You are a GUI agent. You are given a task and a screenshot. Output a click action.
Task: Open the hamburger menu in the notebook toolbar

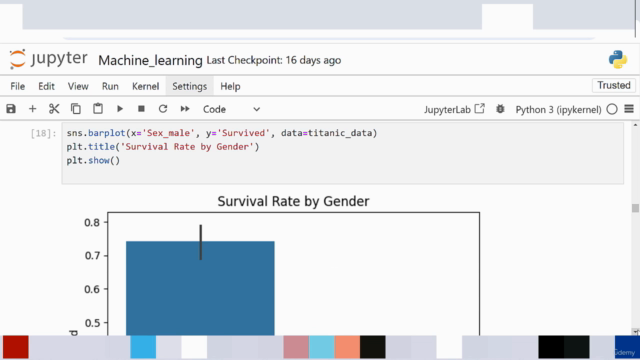click(x=629, y=109)
